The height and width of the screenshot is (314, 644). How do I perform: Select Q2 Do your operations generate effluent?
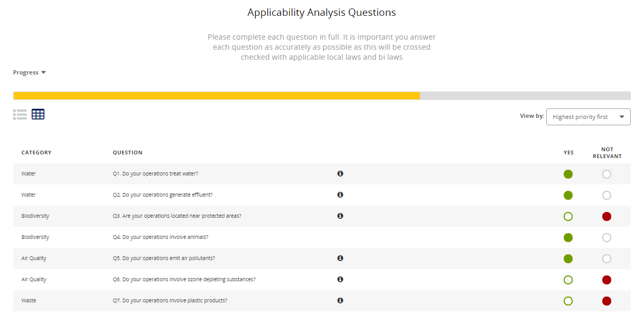tap(322, 195)
